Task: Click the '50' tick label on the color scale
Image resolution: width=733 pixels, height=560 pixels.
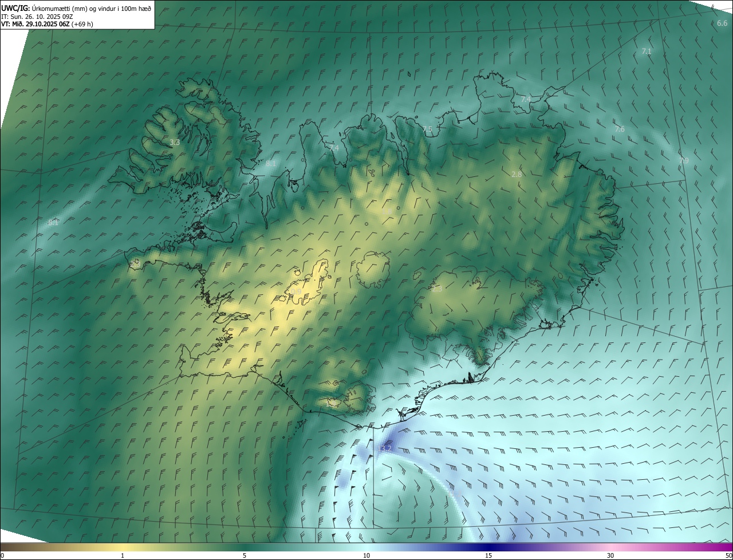Action: (728, 556)
